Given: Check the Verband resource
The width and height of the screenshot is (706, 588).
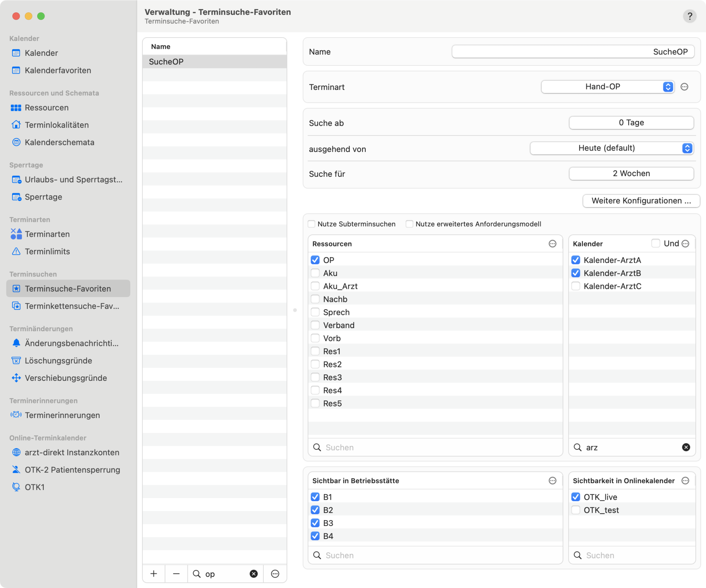Looking at the screenshot, I should (x=315, y=325).
